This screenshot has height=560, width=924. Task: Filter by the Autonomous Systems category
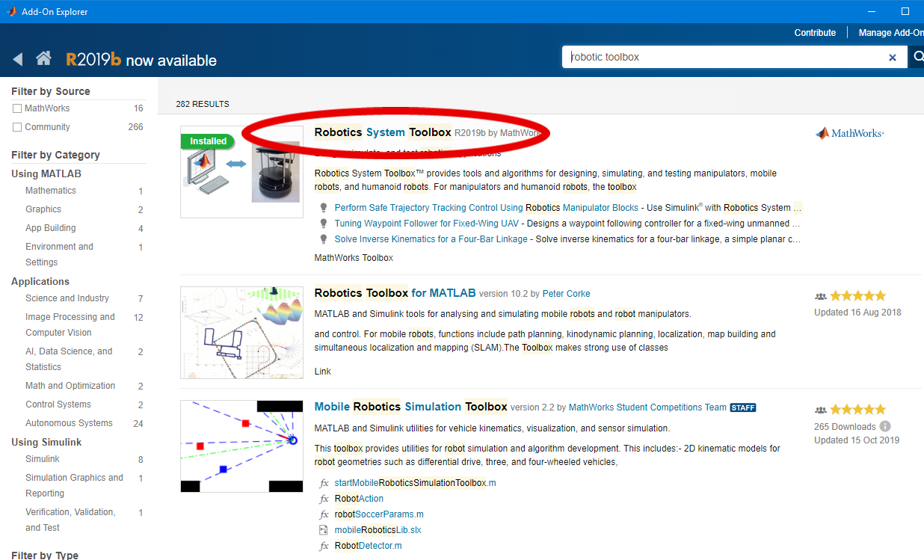tap(69, 423)
